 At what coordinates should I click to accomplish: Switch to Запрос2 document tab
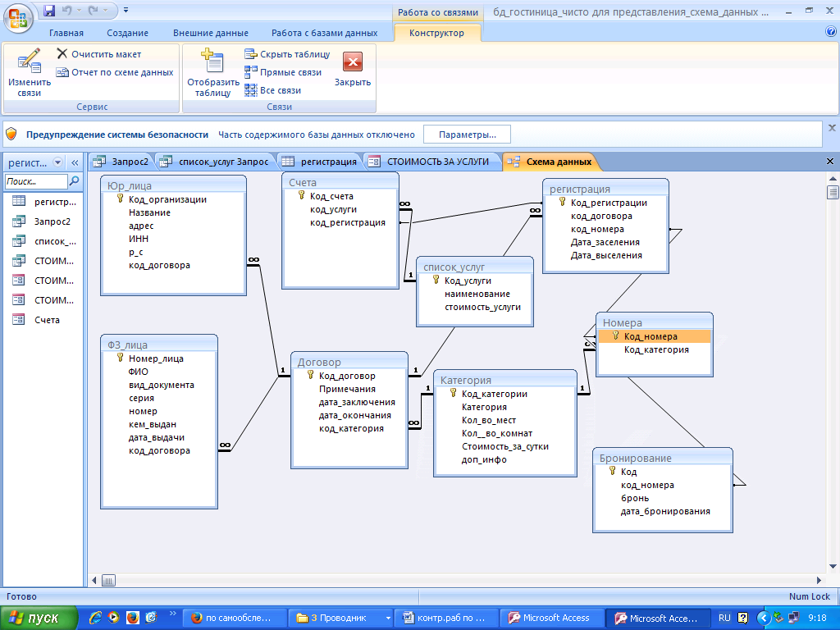pyautogui.click(x=121, y=162)
